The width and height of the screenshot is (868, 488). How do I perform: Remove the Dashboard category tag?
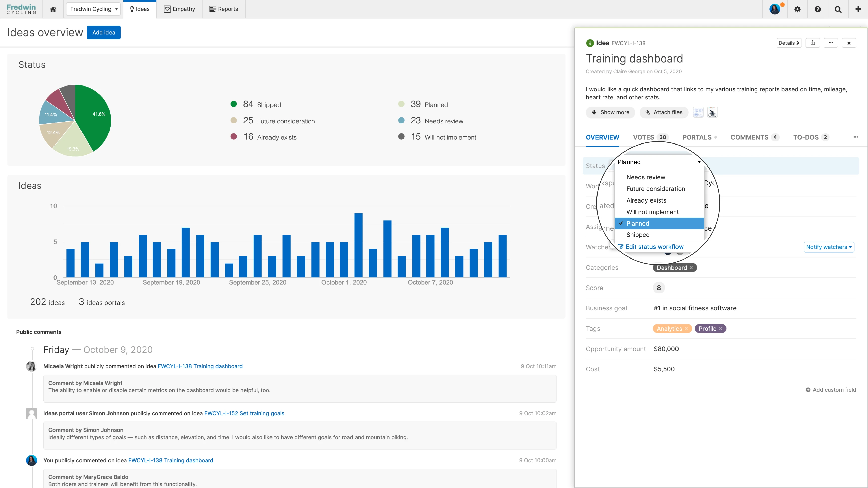tap(691, 267)
